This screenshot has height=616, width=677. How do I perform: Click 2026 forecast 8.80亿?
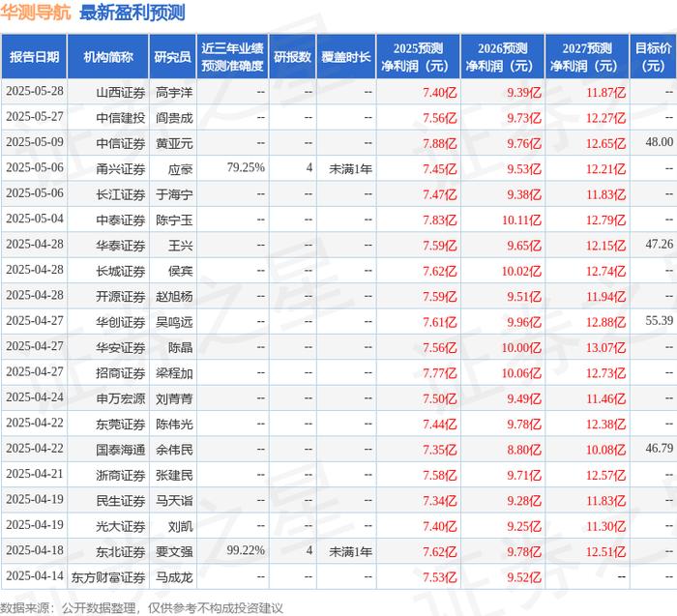pyautogui.click(x=524, y=450)
